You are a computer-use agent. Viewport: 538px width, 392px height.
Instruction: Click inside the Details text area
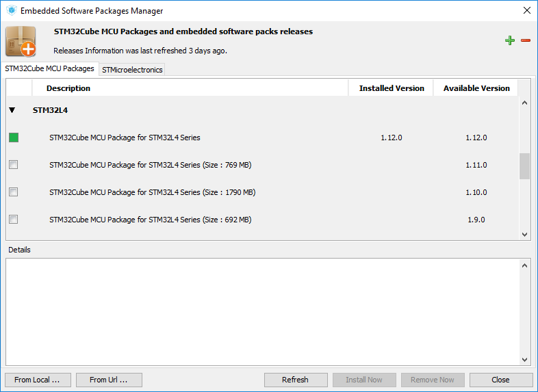pyautogui.click(x=262, y=312)
